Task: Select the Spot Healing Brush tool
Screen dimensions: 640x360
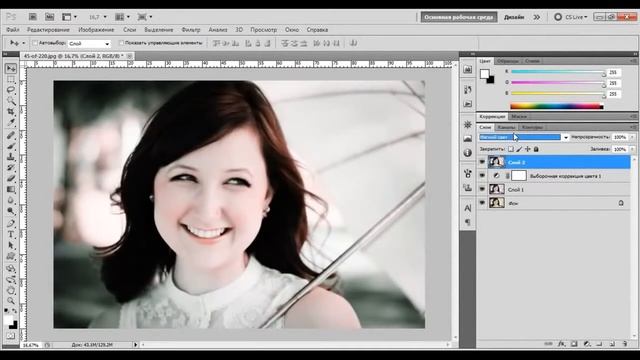Action: coord(11,136)
